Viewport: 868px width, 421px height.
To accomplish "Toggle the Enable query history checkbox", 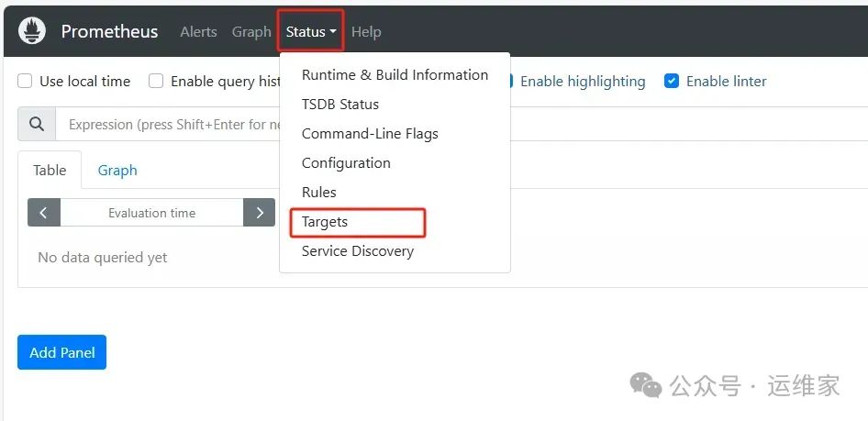I will tap(156, 82).
